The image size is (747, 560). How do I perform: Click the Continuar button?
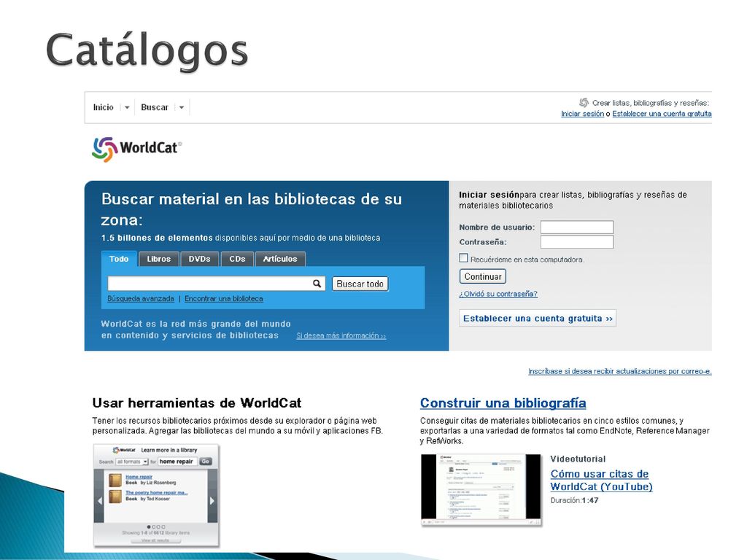click(x=483, y=276)
